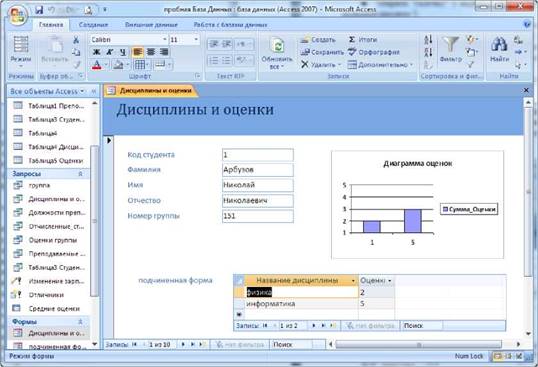Click the Save icon in quick access toolbar
This screenshot has height=367, width=538.
click(39, 10)
